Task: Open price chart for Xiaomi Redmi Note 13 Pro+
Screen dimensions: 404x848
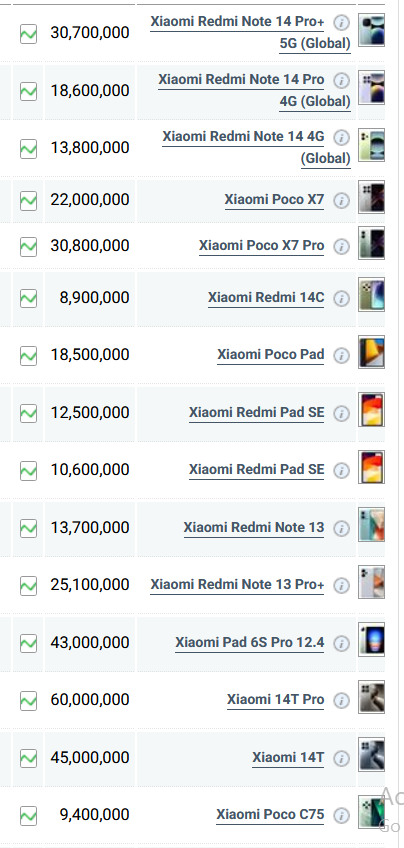Action: point(28,586)
